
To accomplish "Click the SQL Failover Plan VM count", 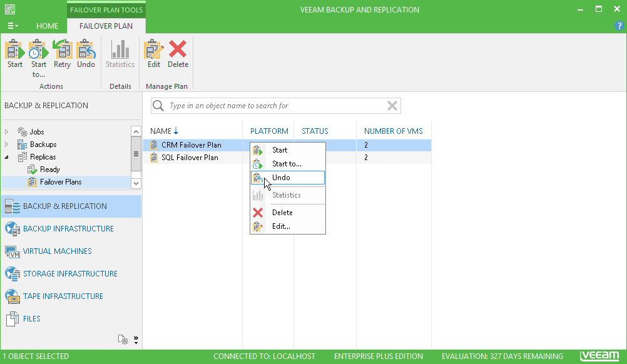I will click(366, 158).
